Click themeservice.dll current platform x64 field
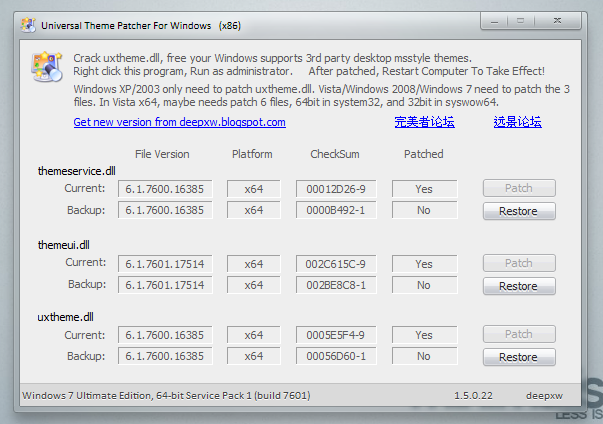Viewport: 603px width, 424px height. point(254,189)
